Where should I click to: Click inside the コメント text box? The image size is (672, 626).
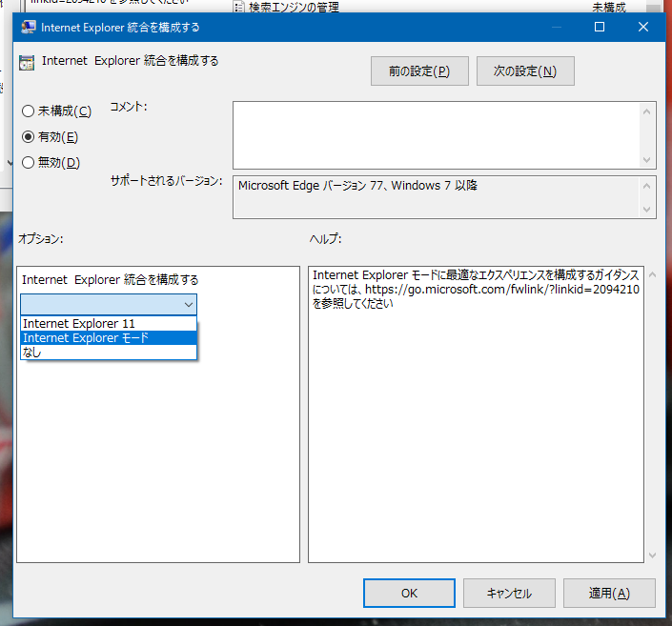[437, 135]
